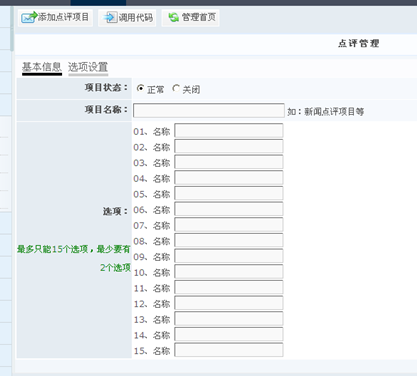
Task: Focus option 01 name field
Action: pos(229,131)
